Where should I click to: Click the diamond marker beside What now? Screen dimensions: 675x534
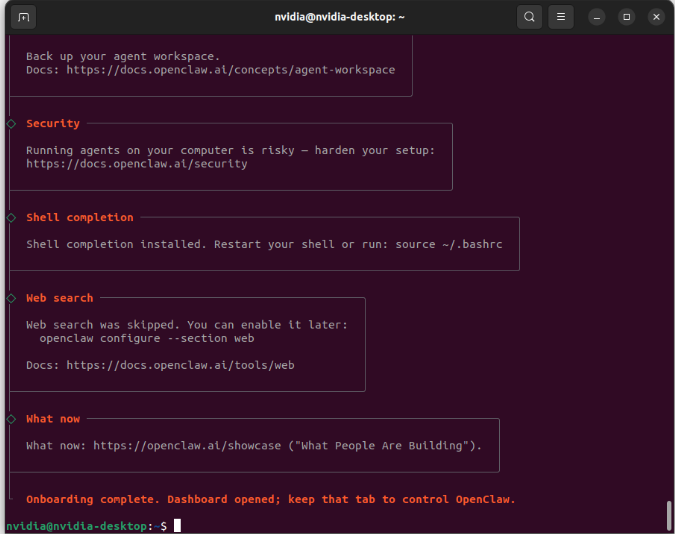[12, 419]
